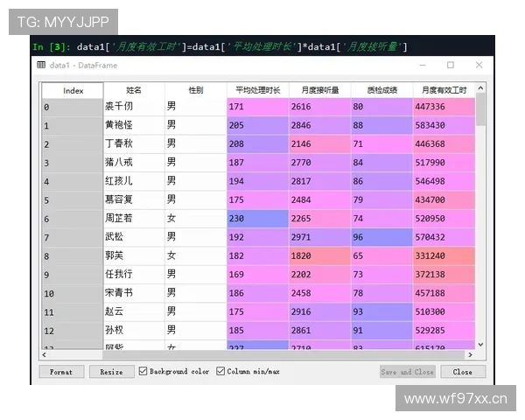Image resolution: width=525 pixels, height=420 pixels.
Task: Select the cell with value 84
Action: (x=382, y=163)
